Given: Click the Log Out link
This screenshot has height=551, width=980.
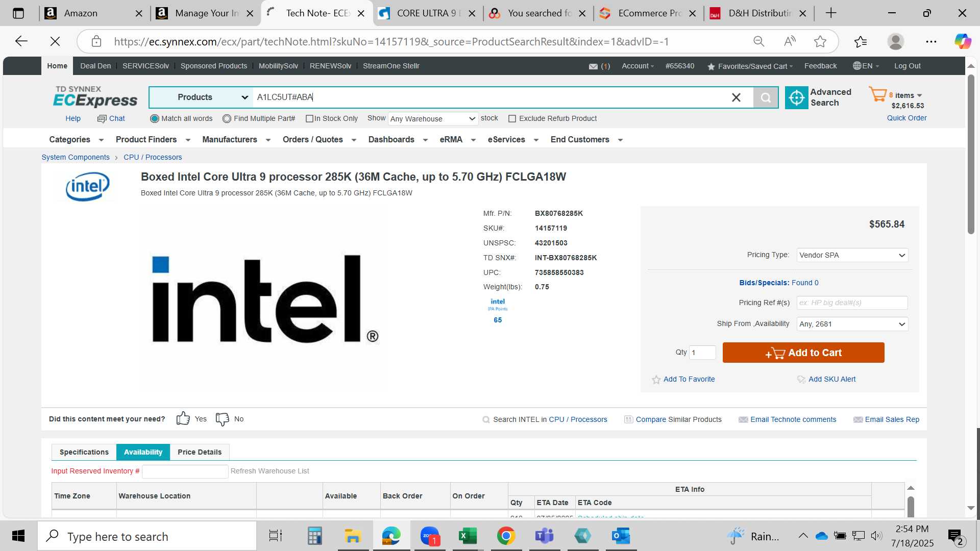Looking at the screenshot, I should click(x=908, y=66).
